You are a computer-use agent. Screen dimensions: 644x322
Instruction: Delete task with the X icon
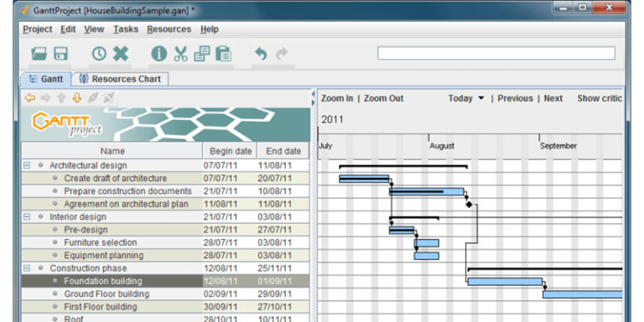121,54
